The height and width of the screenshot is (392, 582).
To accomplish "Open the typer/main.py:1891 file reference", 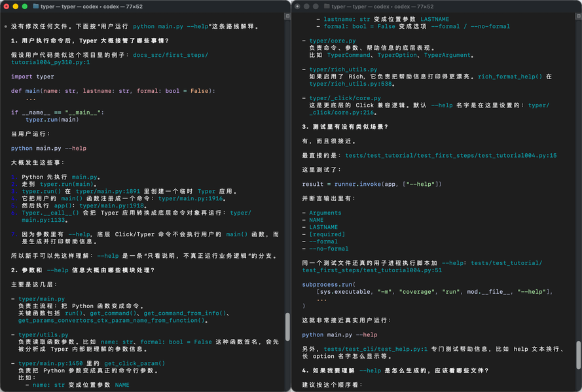I will click(108, 191).
